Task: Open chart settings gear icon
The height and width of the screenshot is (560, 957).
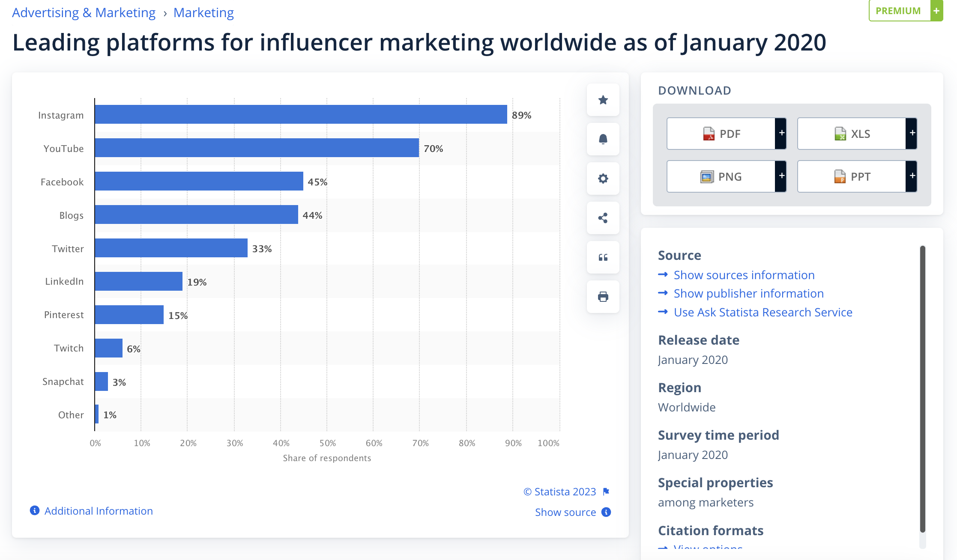Action: pos(603,179)
